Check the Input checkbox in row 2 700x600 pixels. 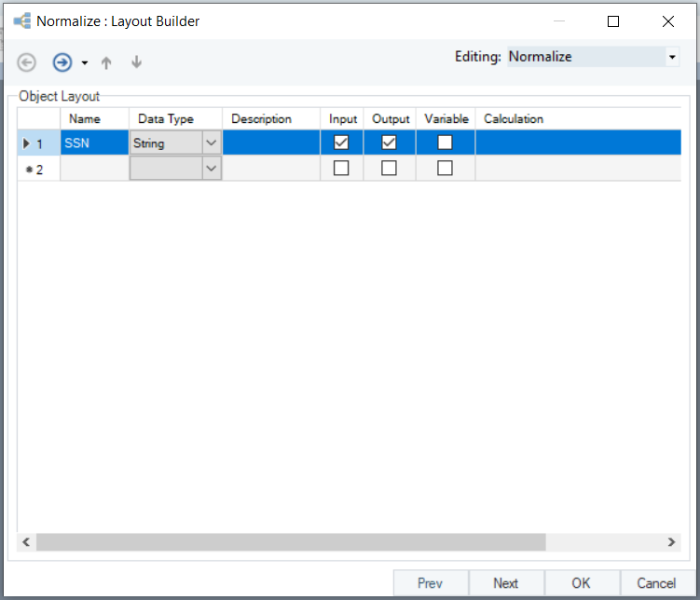[341, 169]
